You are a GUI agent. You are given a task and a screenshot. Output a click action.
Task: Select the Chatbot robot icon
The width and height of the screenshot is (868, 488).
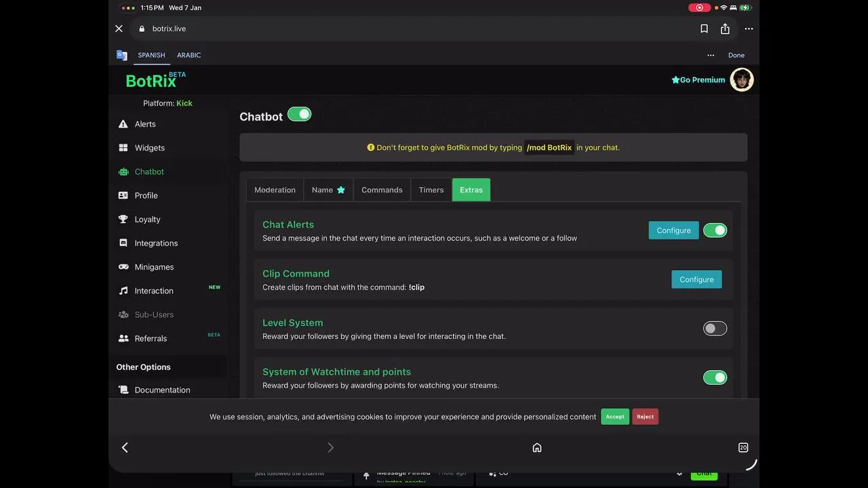click(x=123, y=171)
